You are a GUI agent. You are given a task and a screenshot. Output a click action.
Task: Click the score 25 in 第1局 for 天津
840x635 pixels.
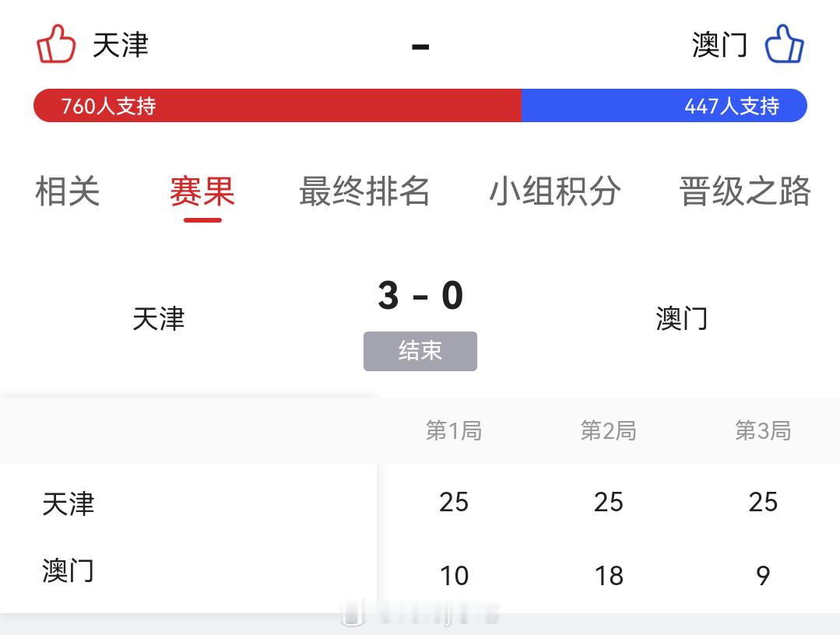tap(454, 503)
